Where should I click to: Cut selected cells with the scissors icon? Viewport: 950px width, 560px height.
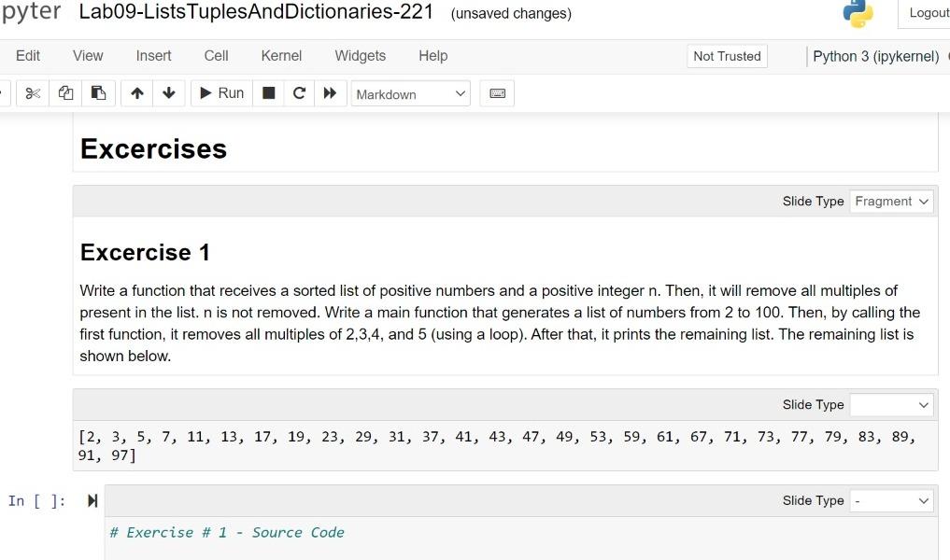(33, 92)
